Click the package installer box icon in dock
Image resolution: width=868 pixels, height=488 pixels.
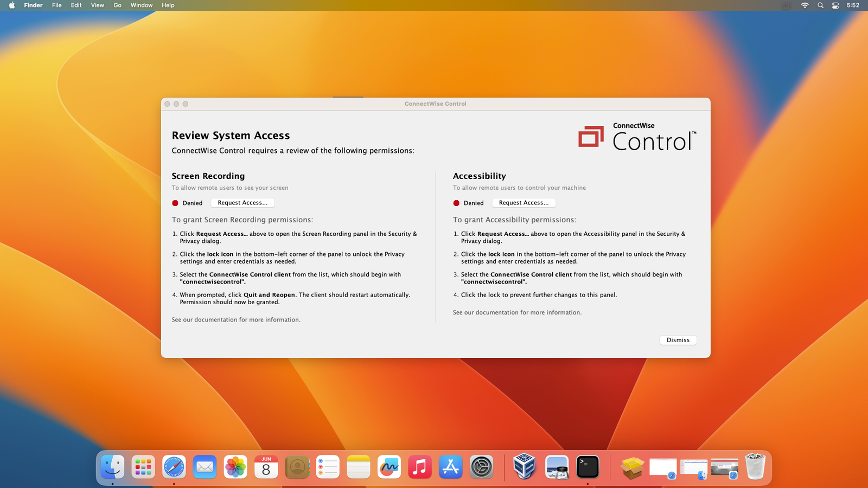632,467
